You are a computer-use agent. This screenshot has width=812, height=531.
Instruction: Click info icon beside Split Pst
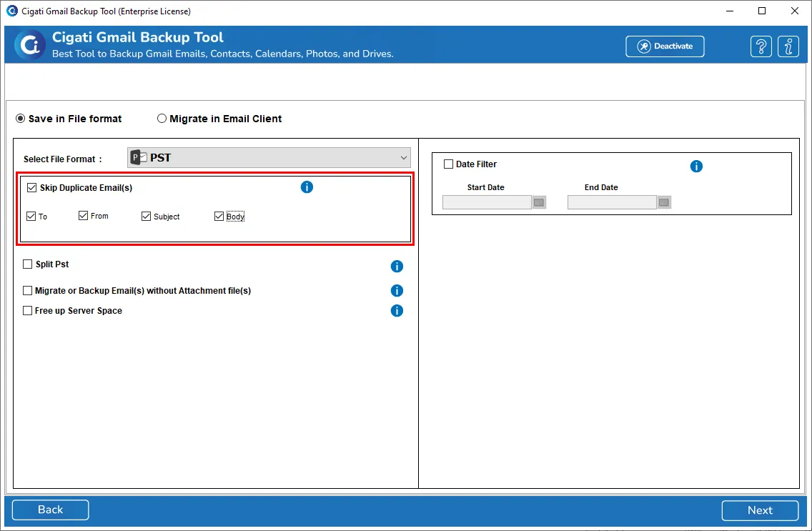[397, 266]
